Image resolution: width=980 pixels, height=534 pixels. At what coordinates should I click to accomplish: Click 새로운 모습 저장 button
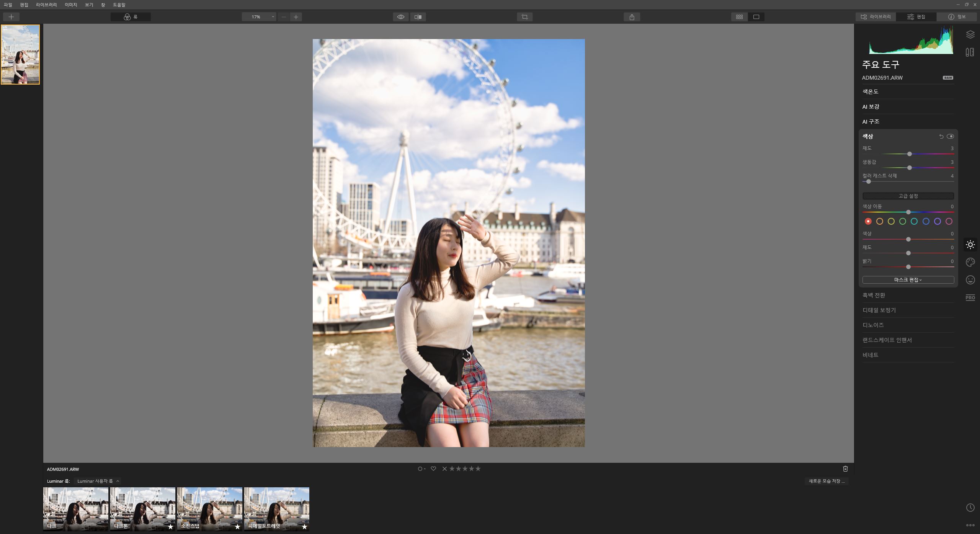(x=826, y=481)
